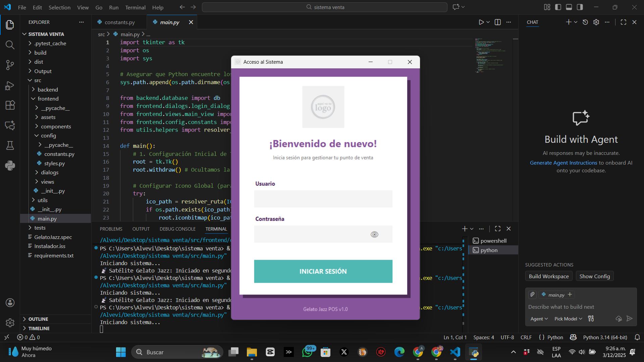This screenshot has height=362, width=644.
Task: Open Explorer Views and More Actions ellipsis
Action: (82, 22)
